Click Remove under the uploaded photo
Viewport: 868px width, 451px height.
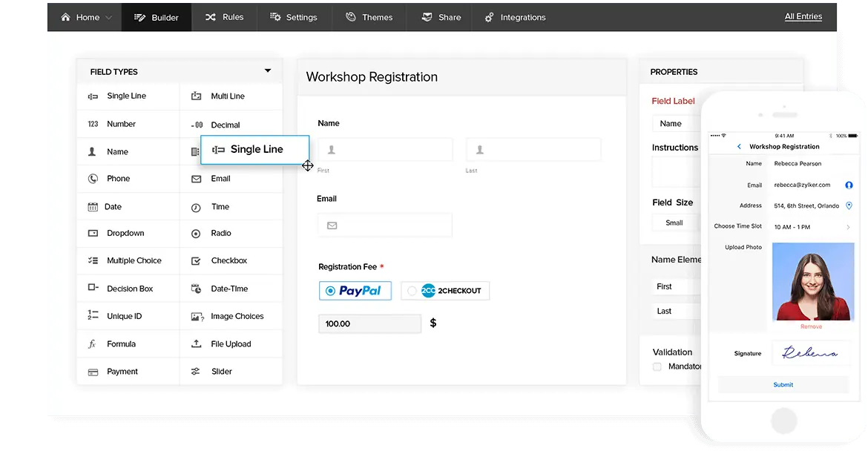coord(811,327)
